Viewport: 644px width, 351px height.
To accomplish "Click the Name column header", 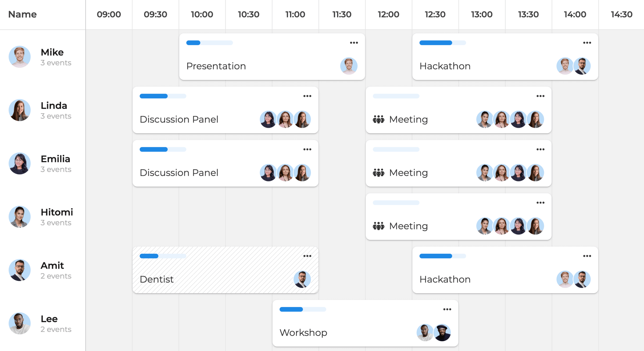I will [22, 14].
